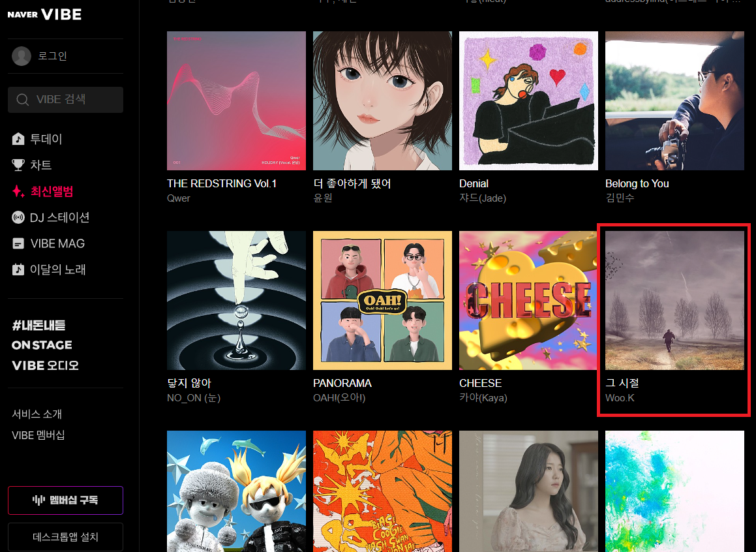Click the NAVER VIBE logo
The width and height of the screenshot is (756, 552).
pos(44,14)
